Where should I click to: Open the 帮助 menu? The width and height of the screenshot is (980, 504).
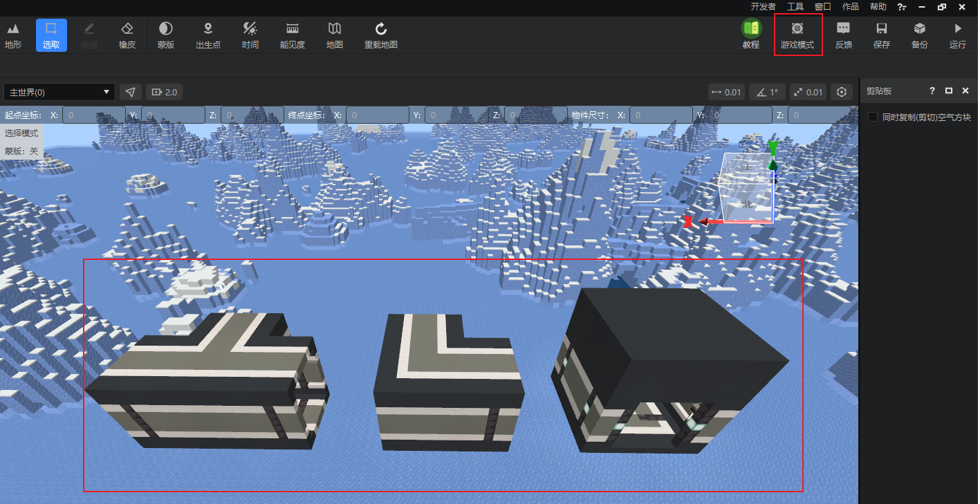(x=878, y=6)
